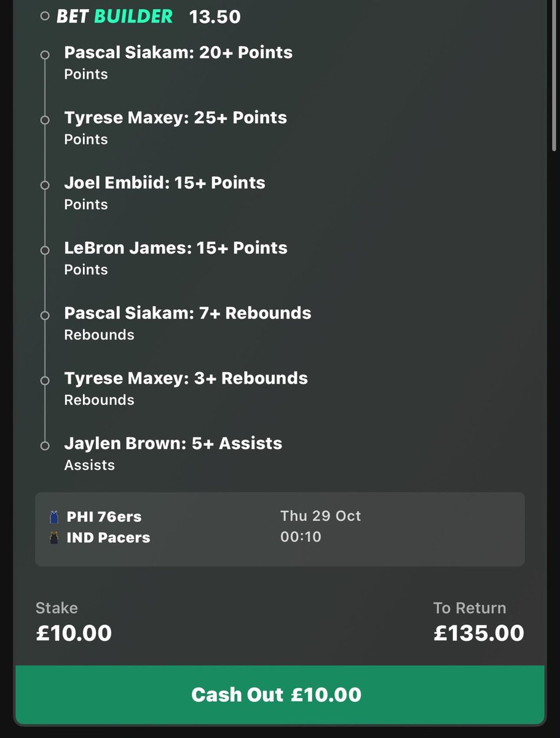This screenshot has height=738, width=560.
Task: Select the Jaylen Brown: 5+ Assists selection
Action: [173, 454]
